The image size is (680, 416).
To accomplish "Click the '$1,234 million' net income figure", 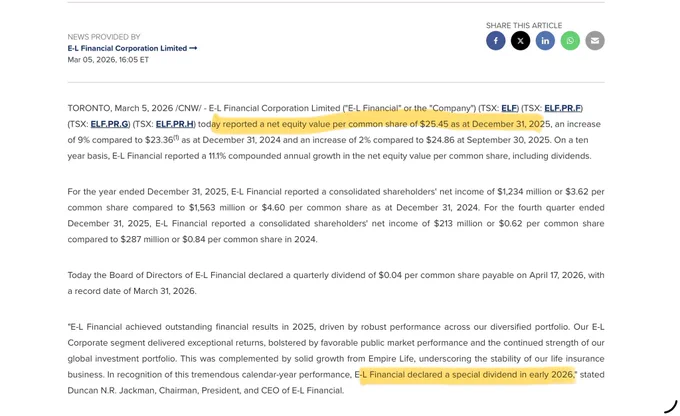I will click(522, 192).
